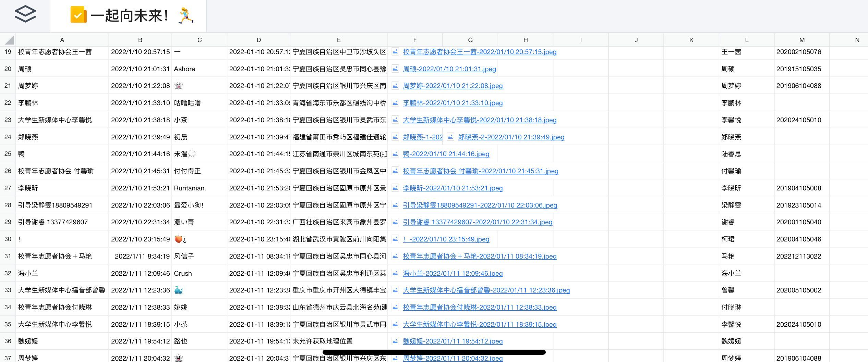Click the black horizontal scrollbar
This screenshot has width=868, height=362.
pos(434,352)
